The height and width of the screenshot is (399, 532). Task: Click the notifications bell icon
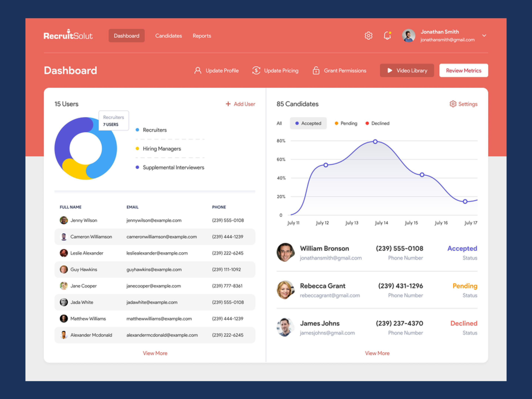[387, 36]
